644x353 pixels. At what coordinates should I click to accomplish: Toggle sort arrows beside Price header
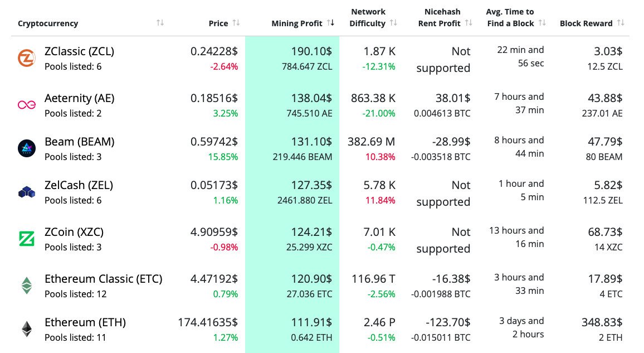click(x=236, y=23)
